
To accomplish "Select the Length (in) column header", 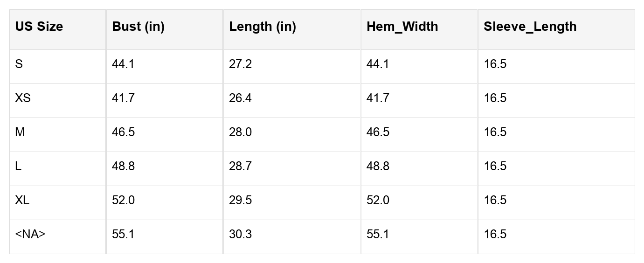I will tap(263, 27).
